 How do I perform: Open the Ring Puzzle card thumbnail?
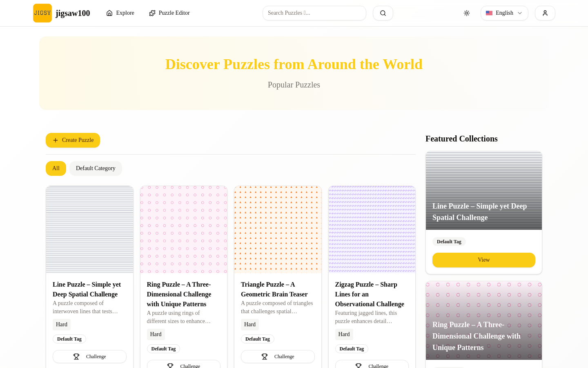[x=184, y=229]
